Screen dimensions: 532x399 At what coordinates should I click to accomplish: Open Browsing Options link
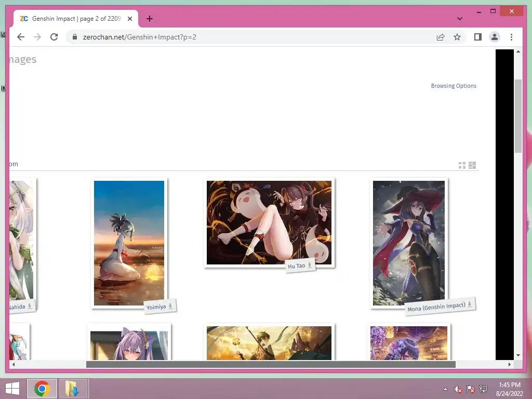[454, 86]
